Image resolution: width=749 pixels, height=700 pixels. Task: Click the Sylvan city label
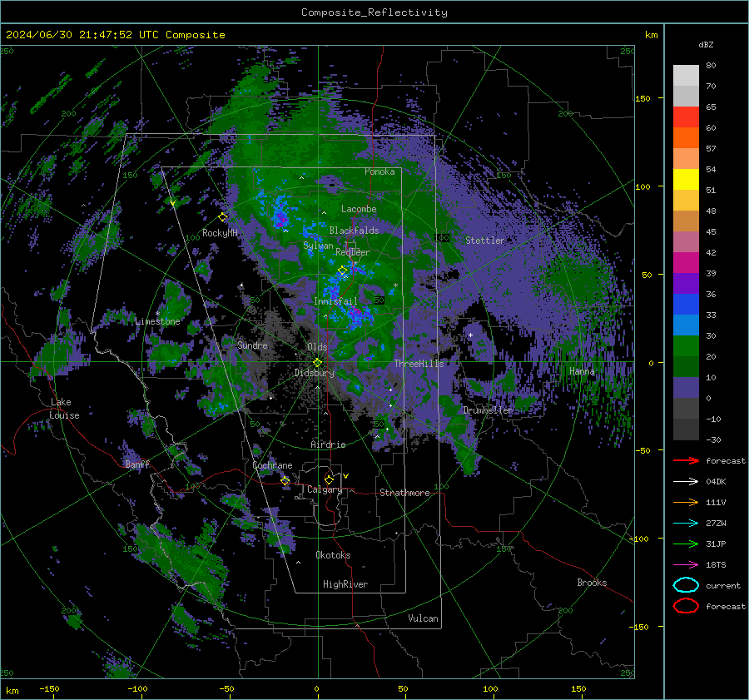(x=318, y=246)
